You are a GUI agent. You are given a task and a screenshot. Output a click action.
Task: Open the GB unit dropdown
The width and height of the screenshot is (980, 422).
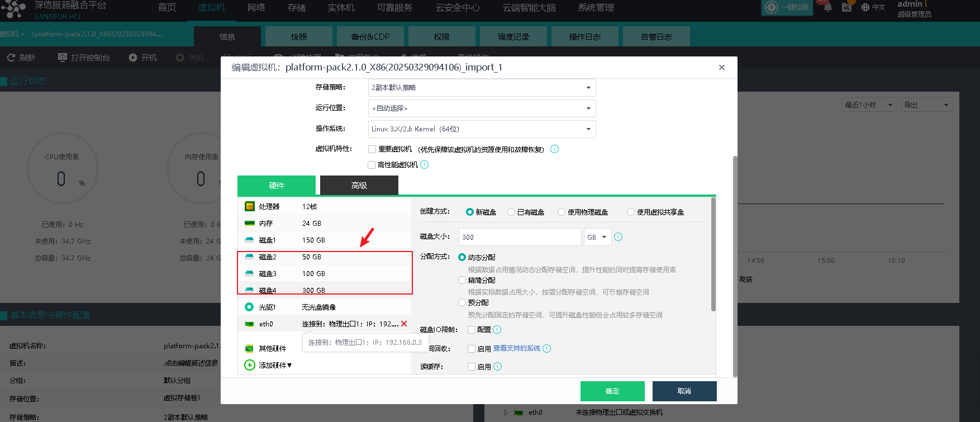click(597, 237)
